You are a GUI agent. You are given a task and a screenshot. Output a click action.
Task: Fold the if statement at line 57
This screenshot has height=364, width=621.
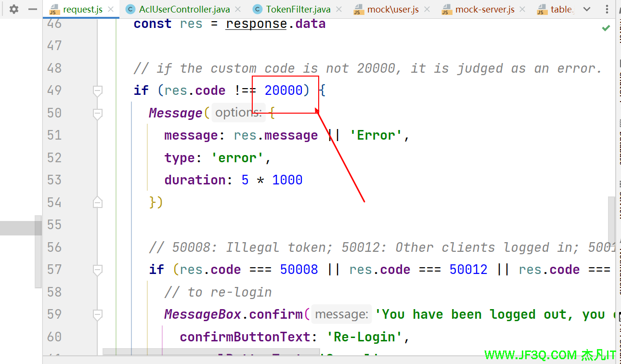98,270
